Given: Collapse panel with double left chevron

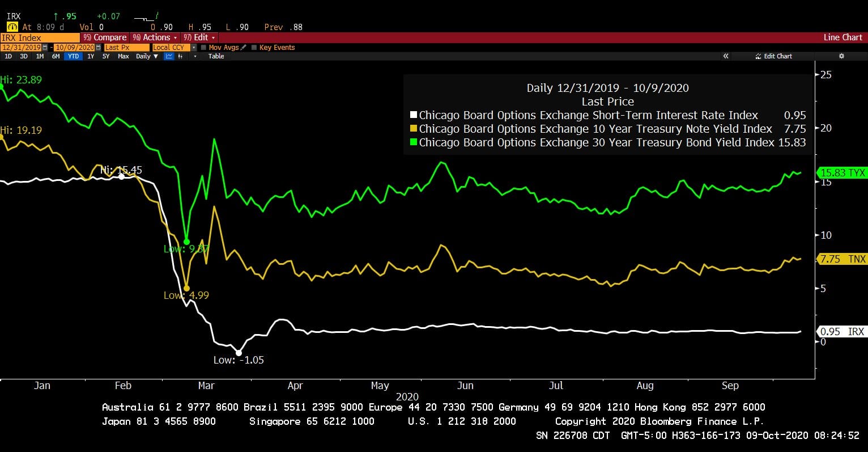Looking at the screenshot, I should (726, 56).
